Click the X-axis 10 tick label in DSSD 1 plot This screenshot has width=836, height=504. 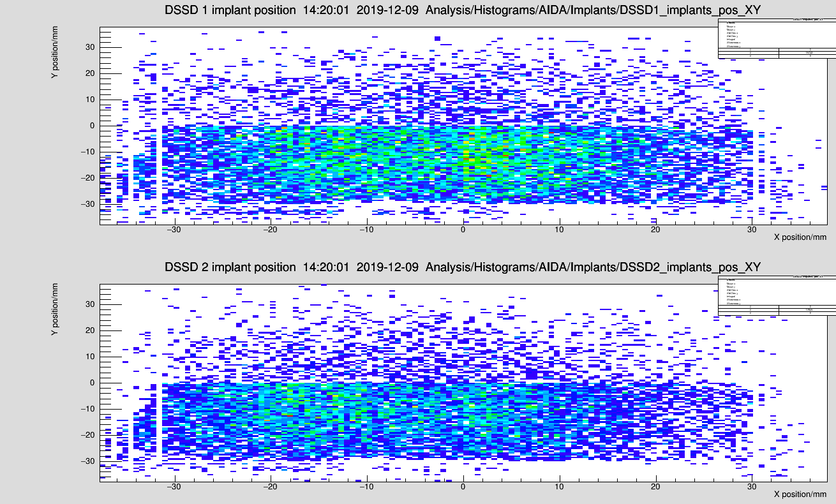coord(560,230)
